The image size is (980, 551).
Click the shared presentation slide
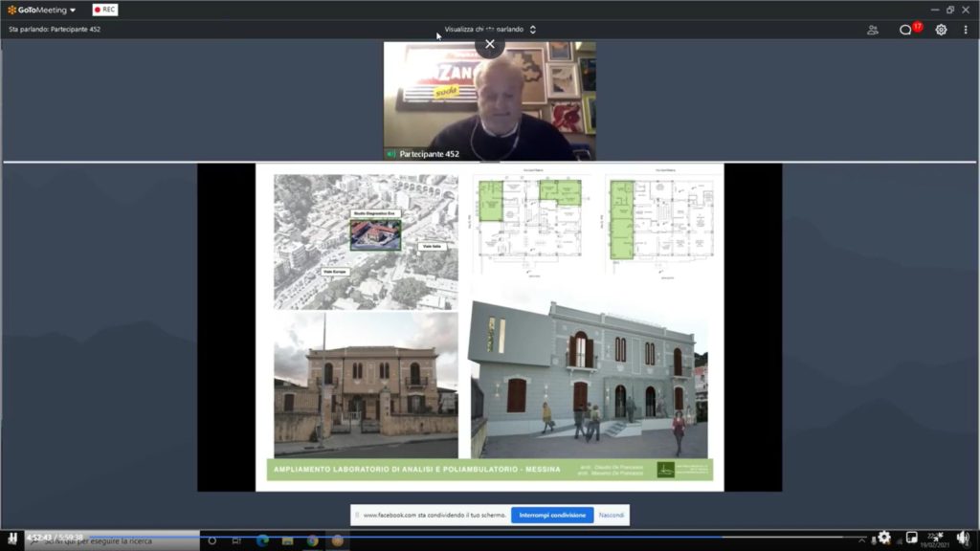coord(489,326)
